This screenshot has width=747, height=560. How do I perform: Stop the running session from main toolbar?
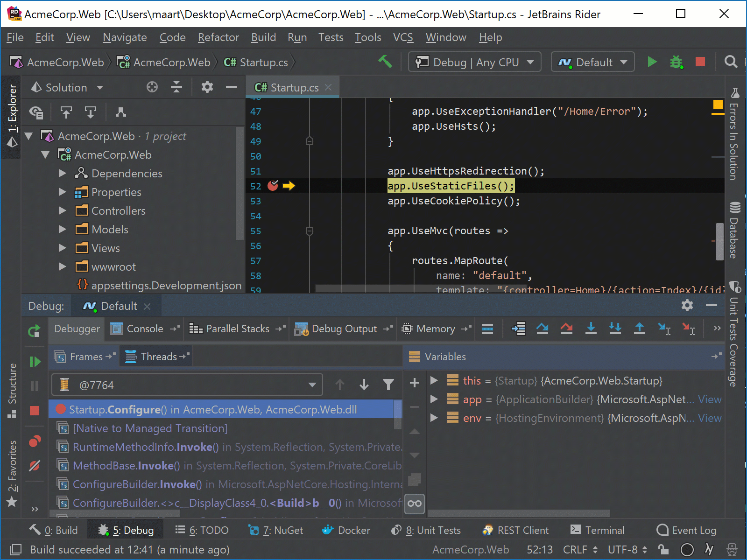tap(700, 62)
